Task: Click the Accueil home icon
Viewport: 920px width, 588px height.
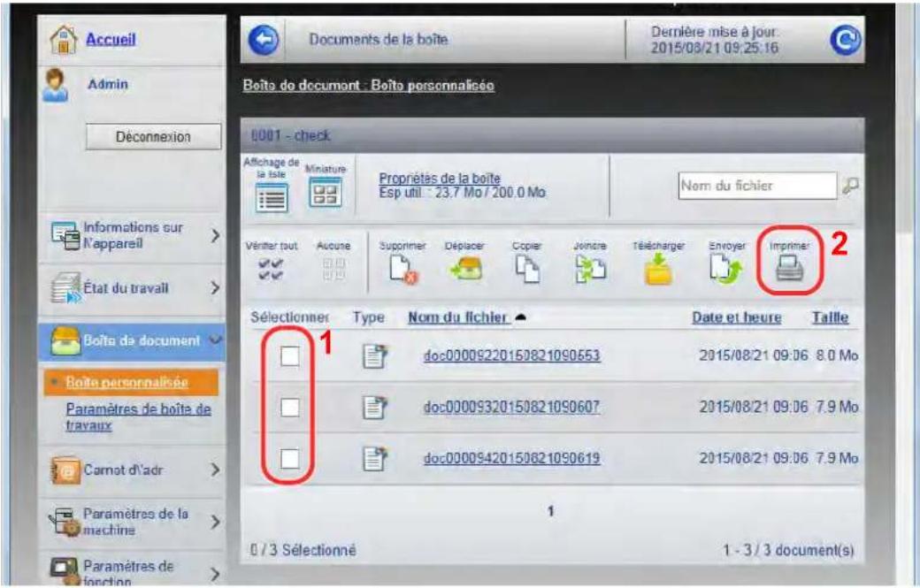Action: [64, 40]
